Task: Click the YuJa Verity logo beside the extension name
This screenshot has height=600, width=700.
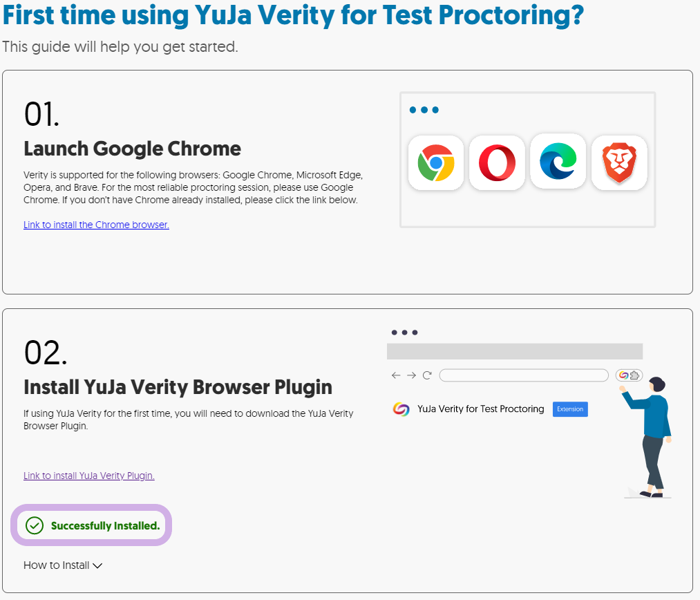Action: [401, 409]
